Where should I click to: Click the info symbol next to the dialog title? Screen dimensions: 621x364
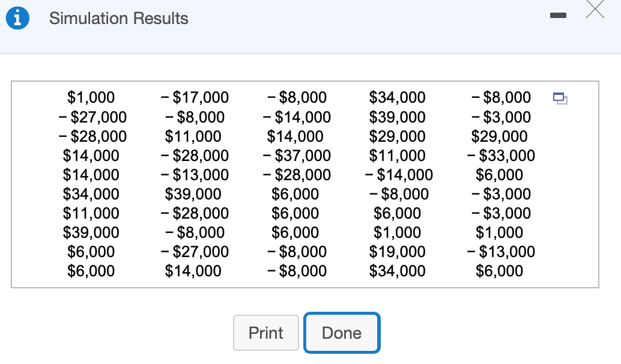click(17, 18)
